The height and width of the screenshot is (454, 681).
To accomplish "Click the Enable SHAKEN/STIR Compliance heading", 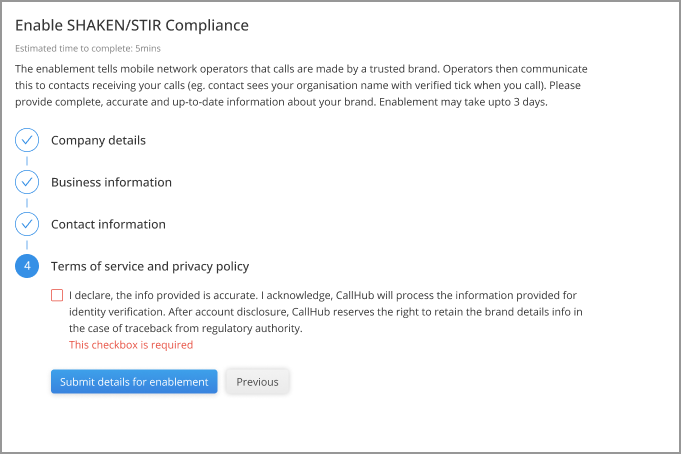I will [132, 25].
